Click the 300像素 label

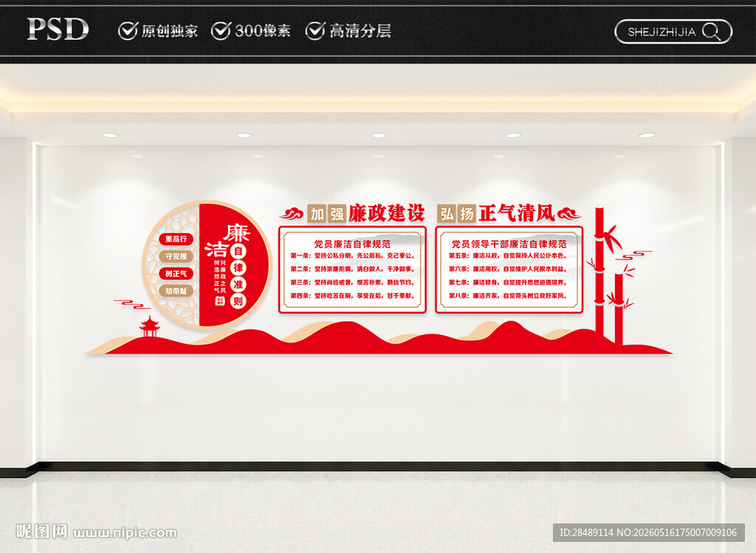tap(263, 31)
